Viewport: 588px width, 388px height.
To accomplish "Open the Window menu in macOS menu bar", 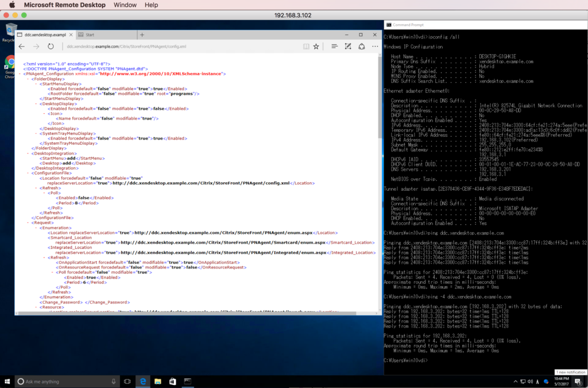I will point(125,5).
